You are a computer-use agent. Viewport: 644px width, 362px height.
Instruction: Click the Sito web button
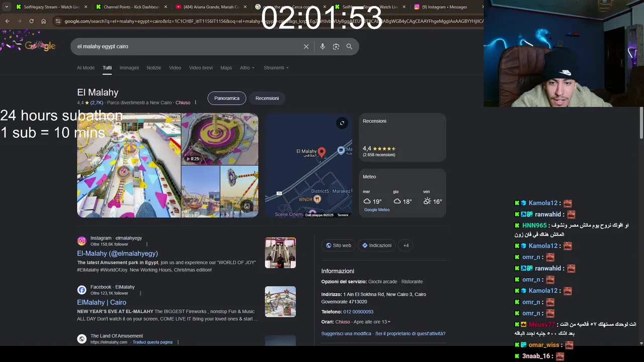click(x=338, y=245)
